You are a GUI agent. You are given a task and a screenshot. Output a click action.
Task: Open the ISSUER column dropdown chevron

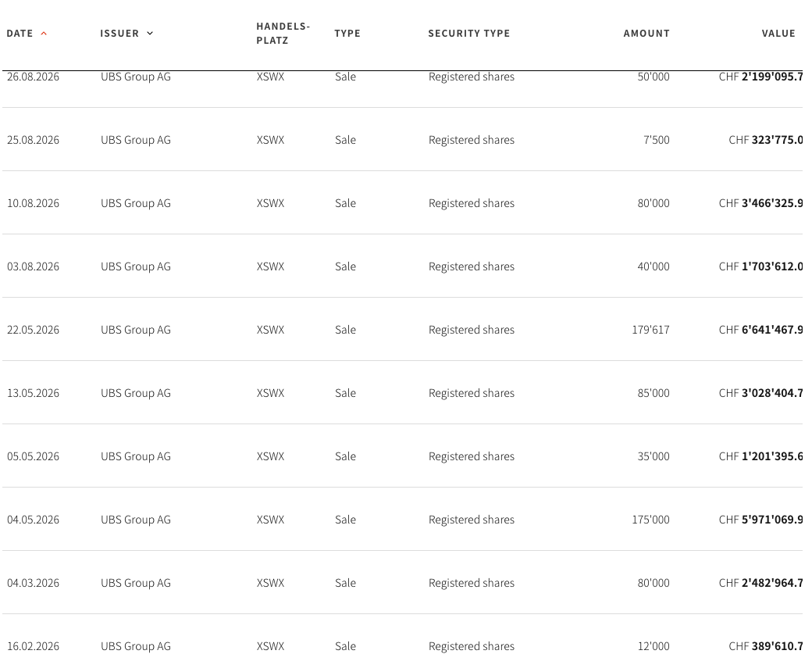point(150,34)
